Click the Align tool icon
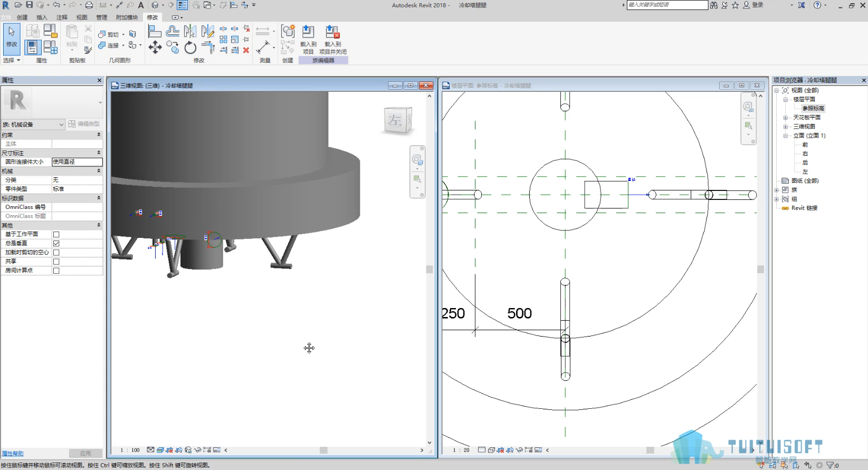This screenshot has width=868, height=470. [x=155, y=31]
